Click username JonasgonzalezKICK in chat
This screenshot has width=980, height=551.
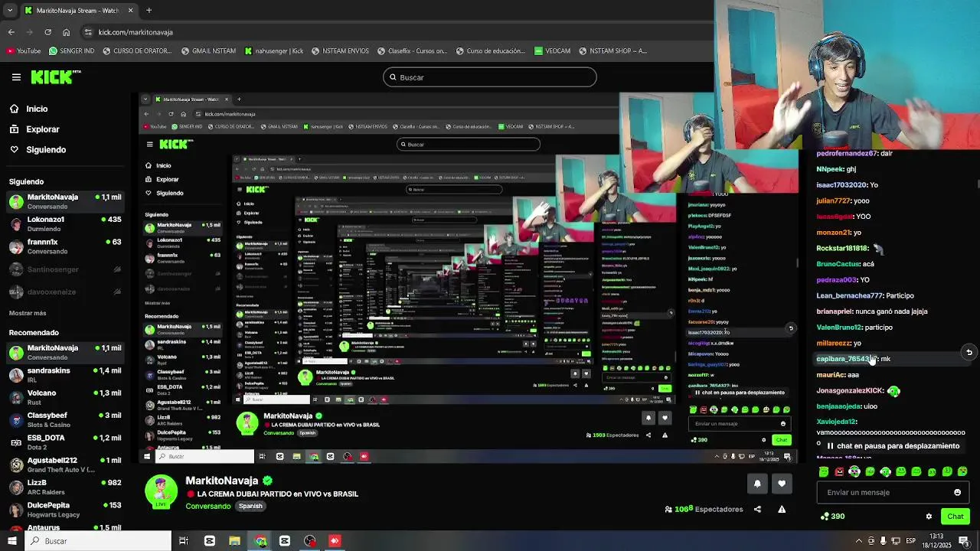851,390
